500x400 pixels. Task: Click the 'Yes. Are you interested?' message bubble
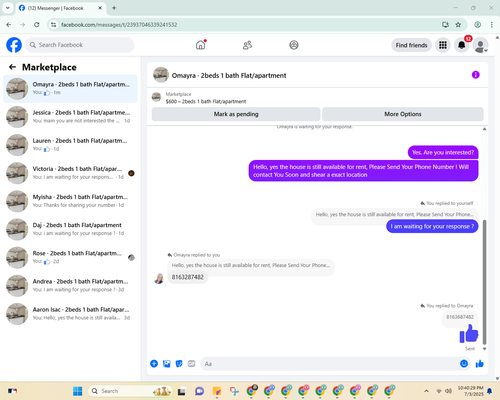(x=443, y=153)
